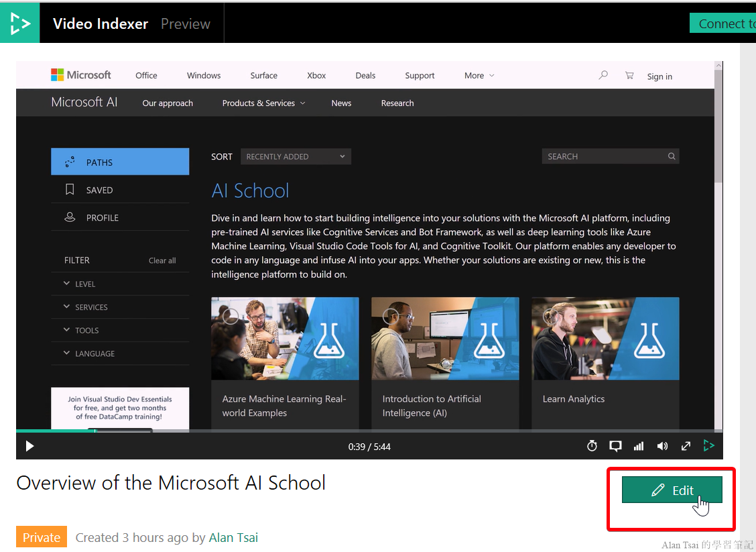Click the AI School SEARCH field
This screenshot has width=756, height=552.
(611, 156)
